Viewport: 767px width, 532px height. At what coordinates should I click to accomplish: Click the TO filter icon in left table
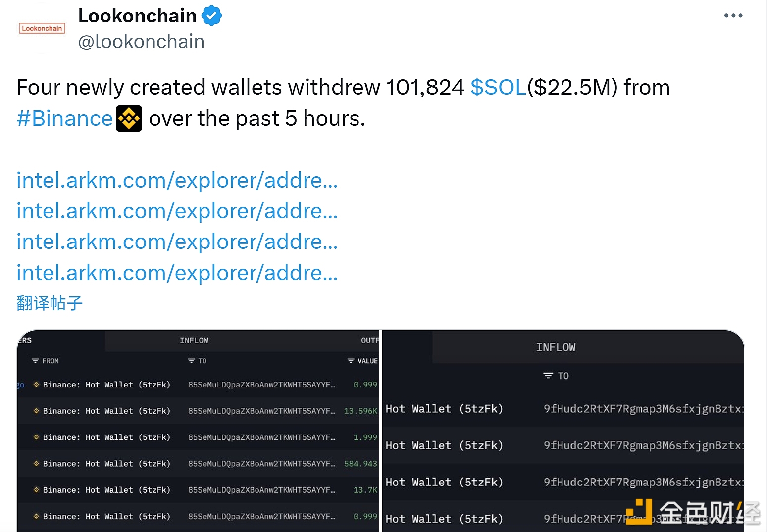[x=191, y=361]
